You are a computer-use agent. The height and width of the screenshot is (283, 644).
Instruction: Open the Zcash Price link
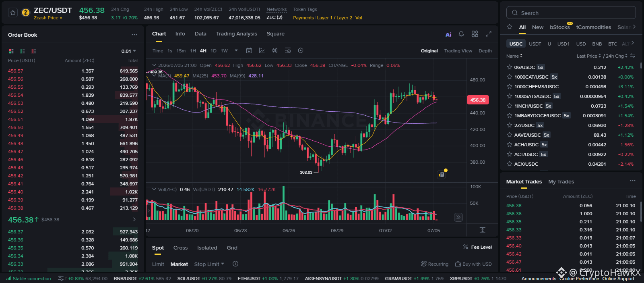tap(47, 18)
